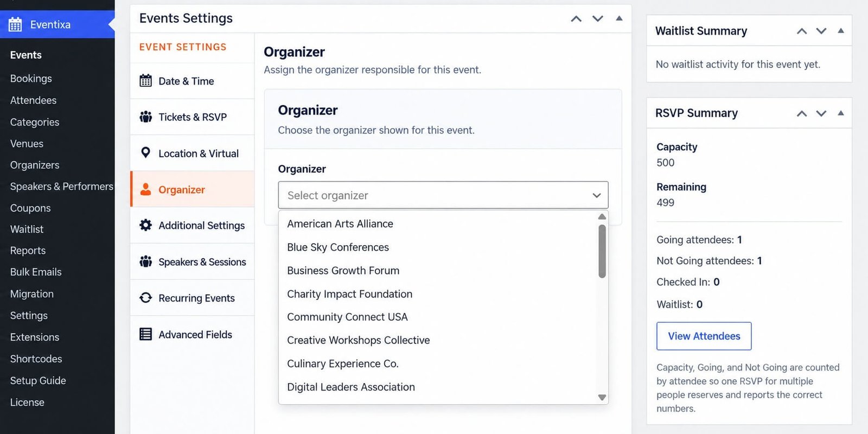Click the Recurring Events refresh icon
Viewport: 868px width, 434px height.
pyautogui.click(x=146, y=298)
